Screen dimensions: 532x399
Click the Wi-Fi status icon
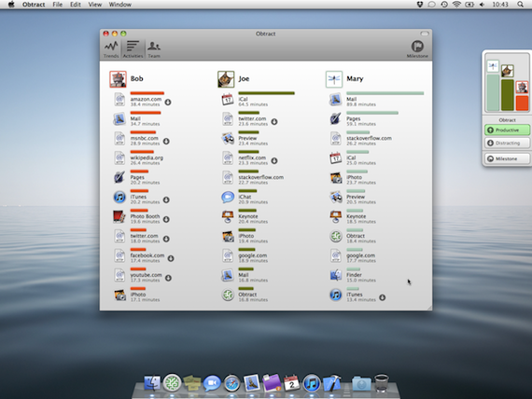456,5
